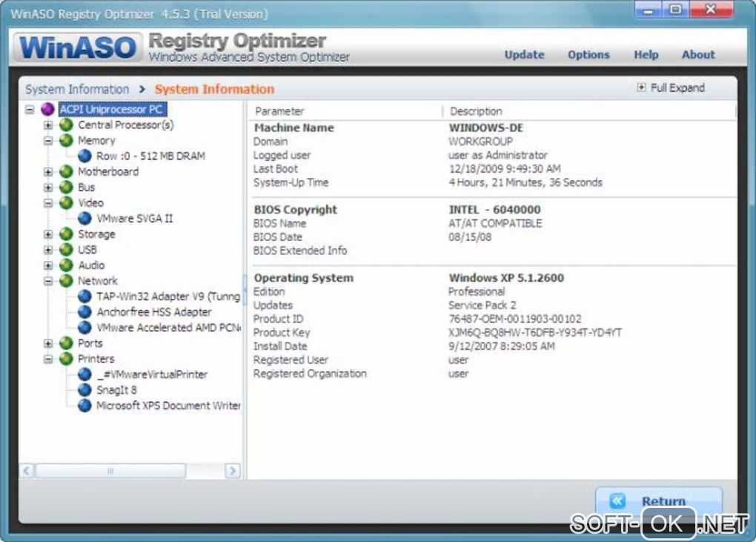Select the SnagIt 8 printer entry
Viewport: 756px width, 542px height.
tap(116, 389)
